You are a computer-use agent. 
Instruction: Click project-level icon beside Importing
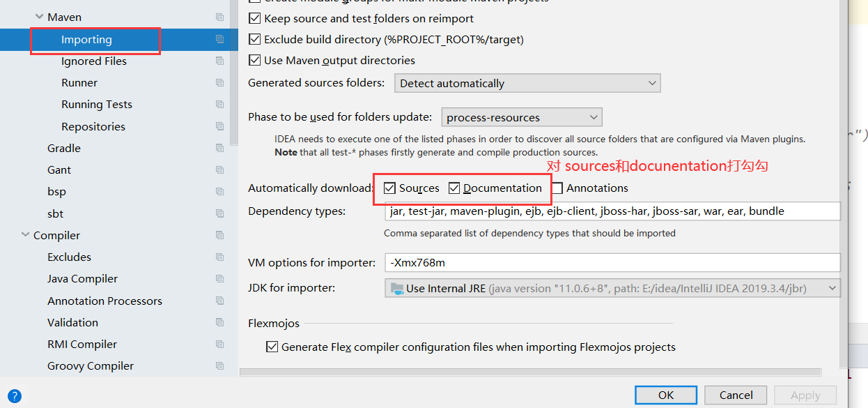tap(219, 39)
